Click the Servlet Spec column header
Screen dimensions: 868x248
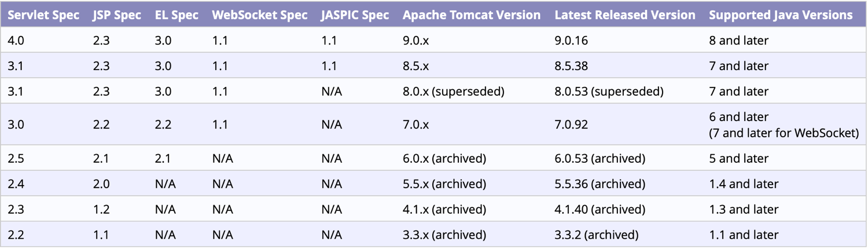coord(43,15)
